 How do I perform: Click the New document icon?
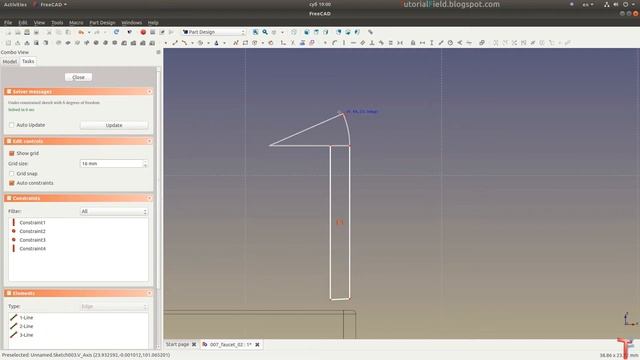(8, 32)
